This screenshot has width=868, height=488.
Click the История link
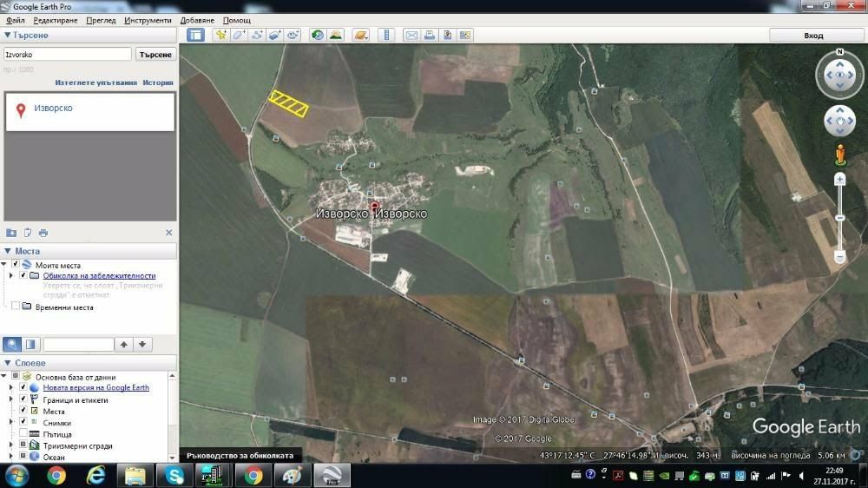(x=158, y=82)
